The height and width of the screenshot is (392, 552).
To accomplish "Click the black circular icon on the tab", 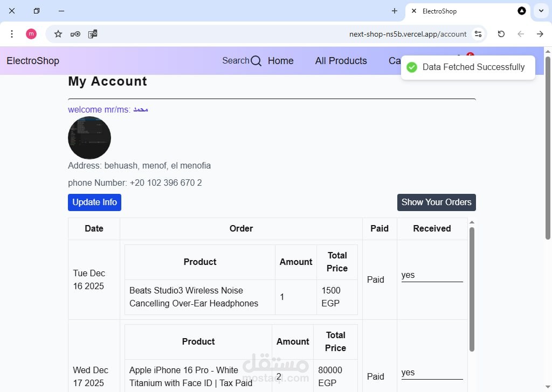I will [522, 11].
